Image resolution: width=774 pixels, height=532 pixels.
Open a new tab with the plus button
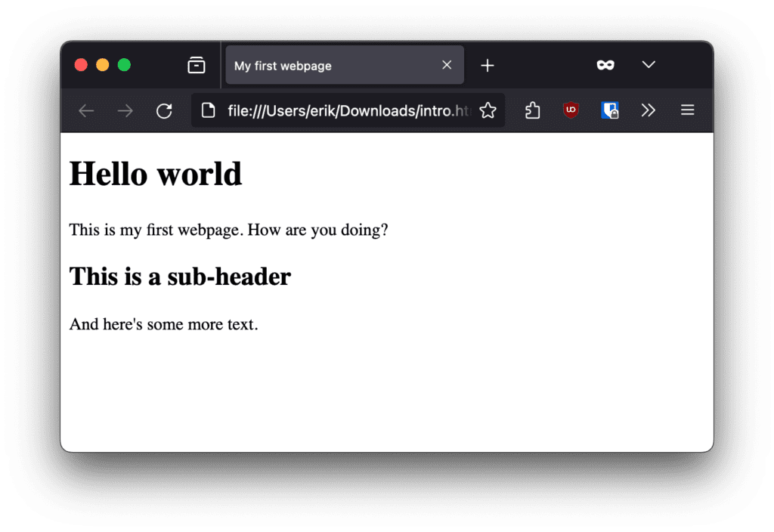point(488,66)
